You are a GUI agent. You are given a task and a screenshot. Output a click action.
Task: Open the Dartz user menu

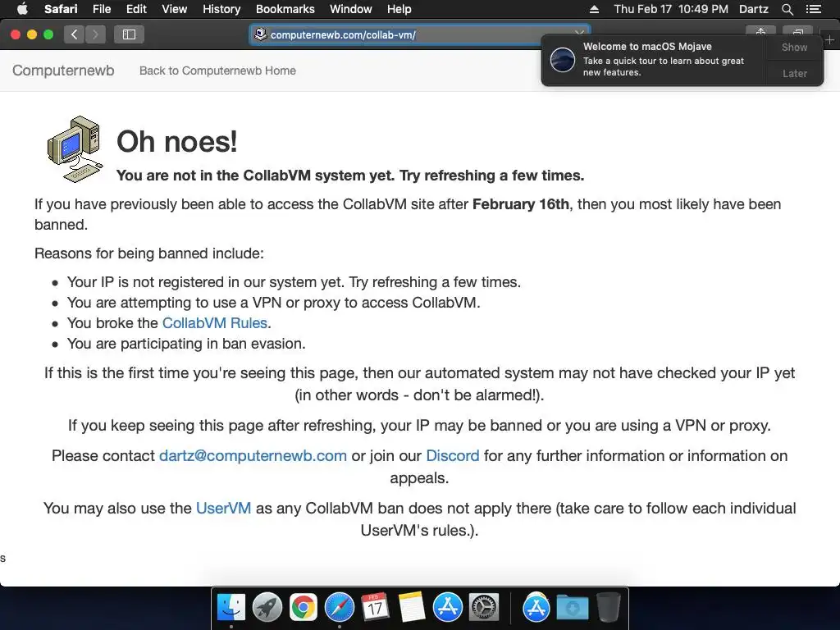pyautogui.click(x=753, y=9)
